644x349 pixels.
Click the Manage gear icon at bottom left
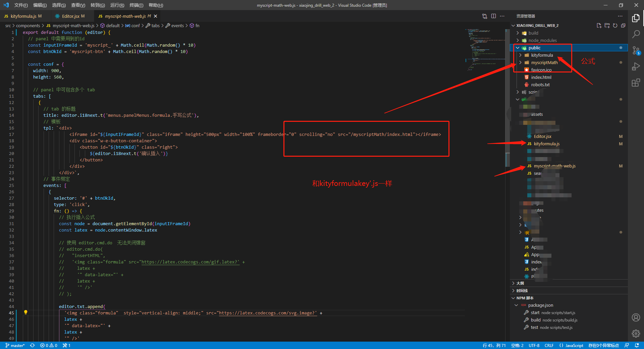[x=636, y=334]
